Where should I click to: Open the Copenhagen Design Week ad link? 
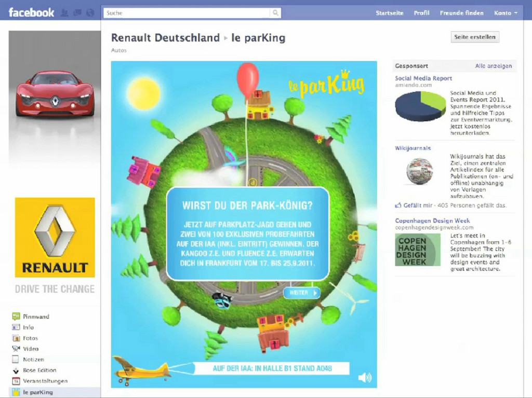432,221
